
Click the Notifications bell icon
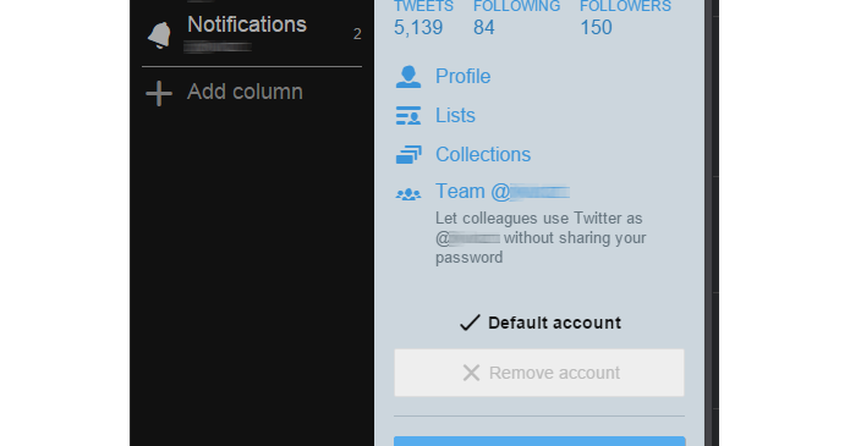tap(159, 35)
